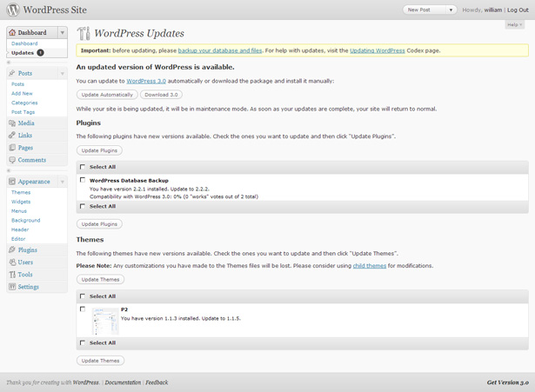Click the Comments bubble icon
Screen dimensions: 535x392
12,160
